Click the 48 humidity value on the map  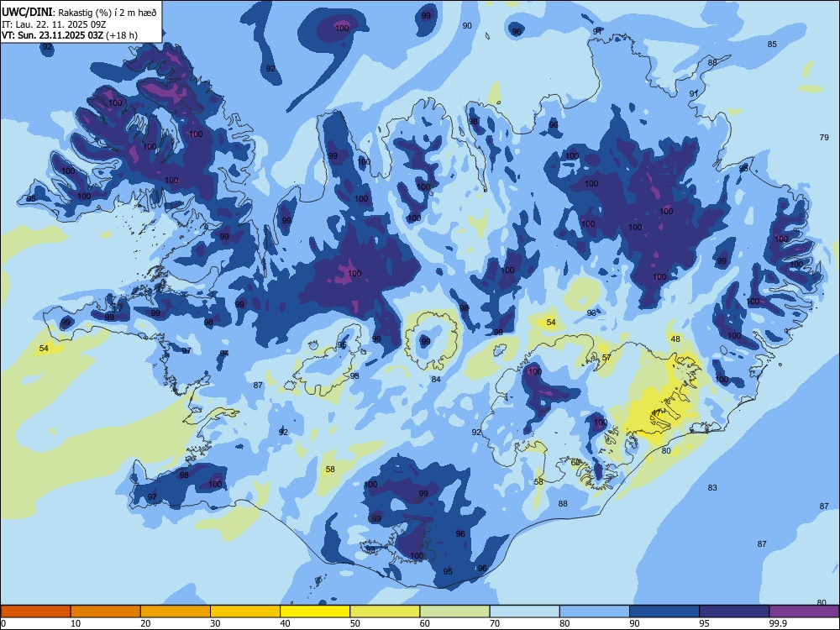coord(675,339)
